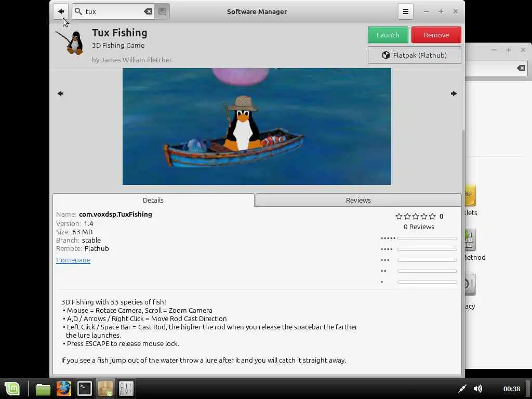This screenshot has height=399, width=532.
Task: Clear the tux search text
Action: pyautogui.click(x=148, y=11)
